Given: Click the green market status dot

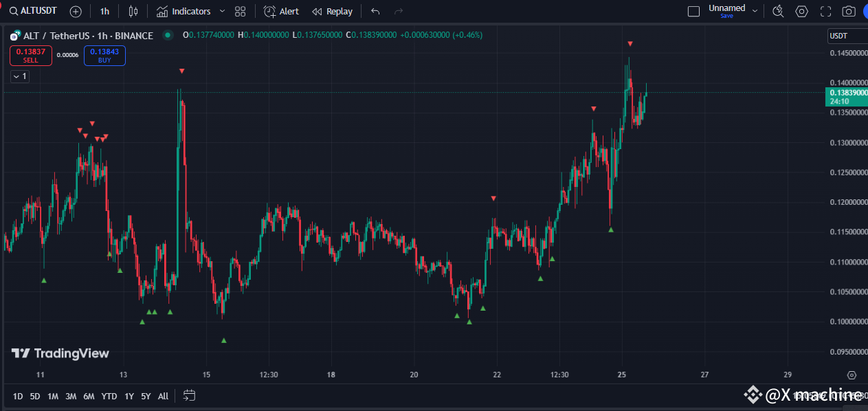Looking at the screenshot, I should [166, 35].
